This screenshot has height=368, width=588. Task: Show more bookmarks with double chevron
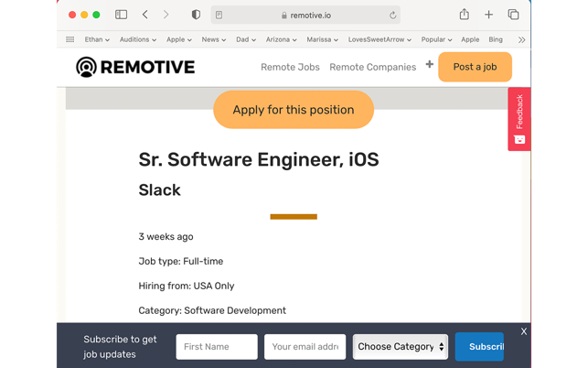(521, 39)
